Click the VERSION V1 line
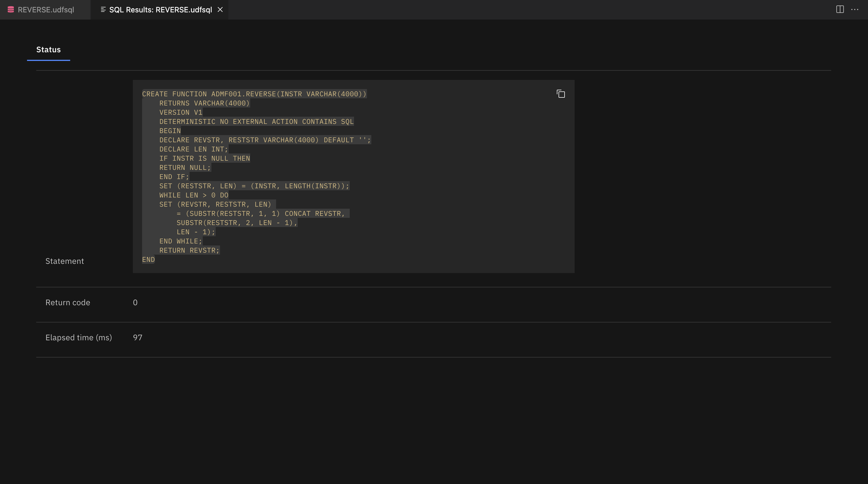Screen dimensions: 868x484 coord(181,112)
